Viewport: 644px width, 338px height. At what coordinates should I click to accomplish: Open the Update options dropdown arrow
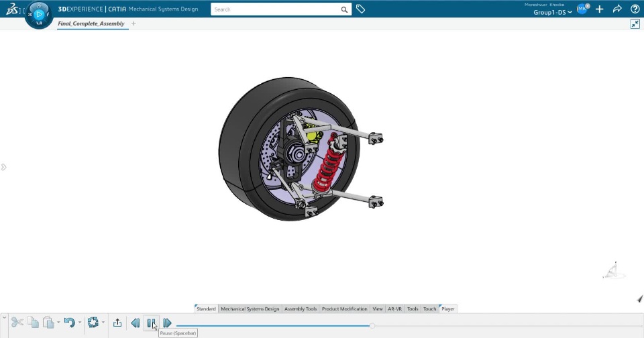pos(103,323)
